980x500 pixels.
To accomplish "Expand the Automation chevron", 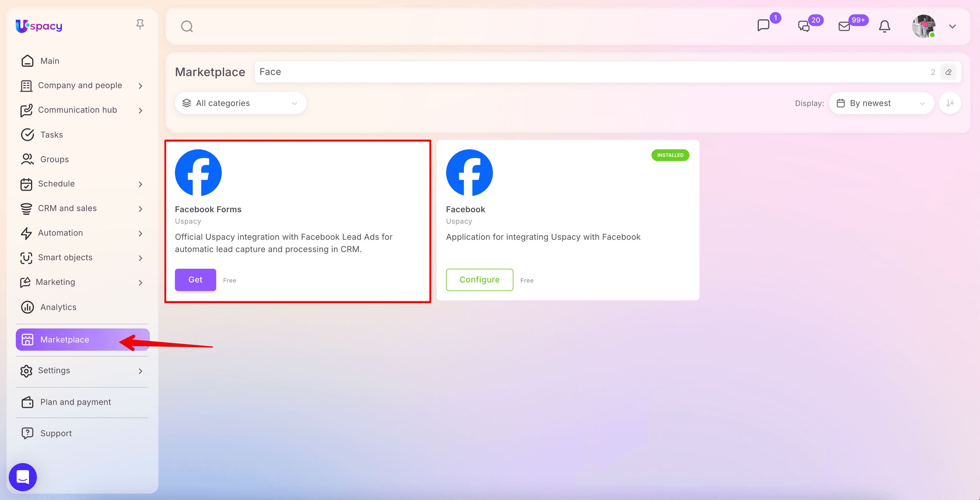I will [x=140, y=233].
